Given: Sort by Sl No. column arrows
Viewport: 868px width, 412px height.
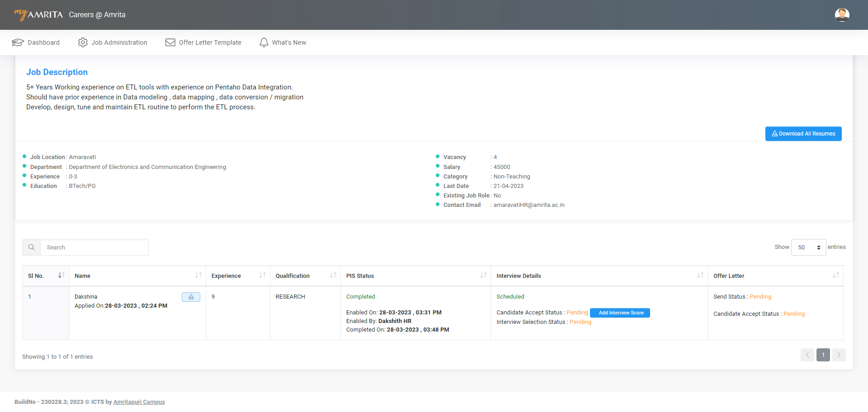Looking at the screenshot, I should [61, 276].
